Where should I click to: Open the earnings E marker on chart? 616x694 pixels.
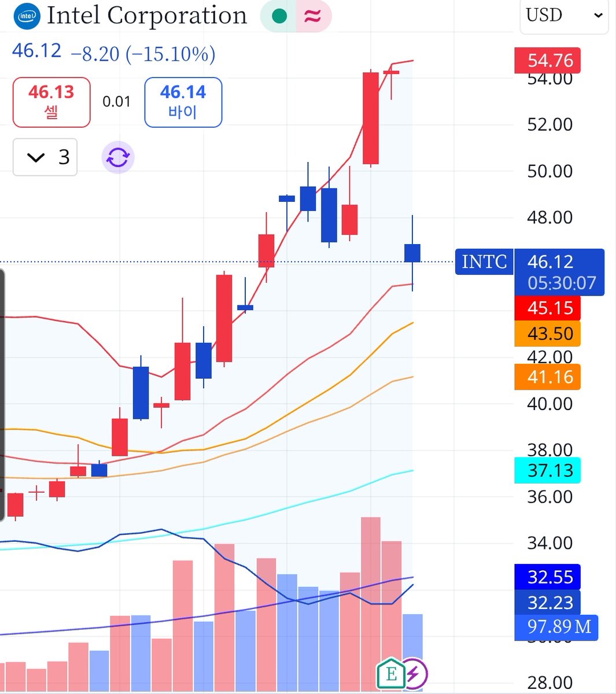tap(392, 673)
